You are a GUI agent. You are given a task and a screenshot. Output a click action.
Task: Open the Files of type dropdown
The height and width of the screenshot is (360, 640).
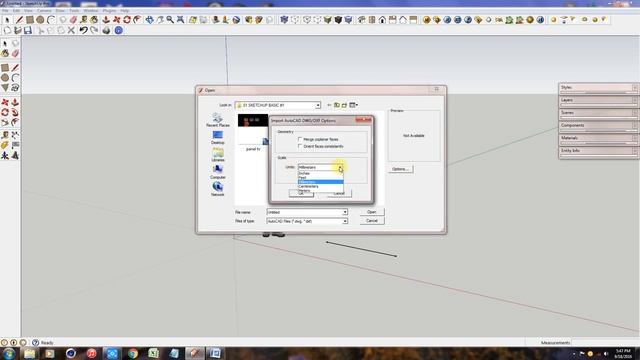click(345, 221)
